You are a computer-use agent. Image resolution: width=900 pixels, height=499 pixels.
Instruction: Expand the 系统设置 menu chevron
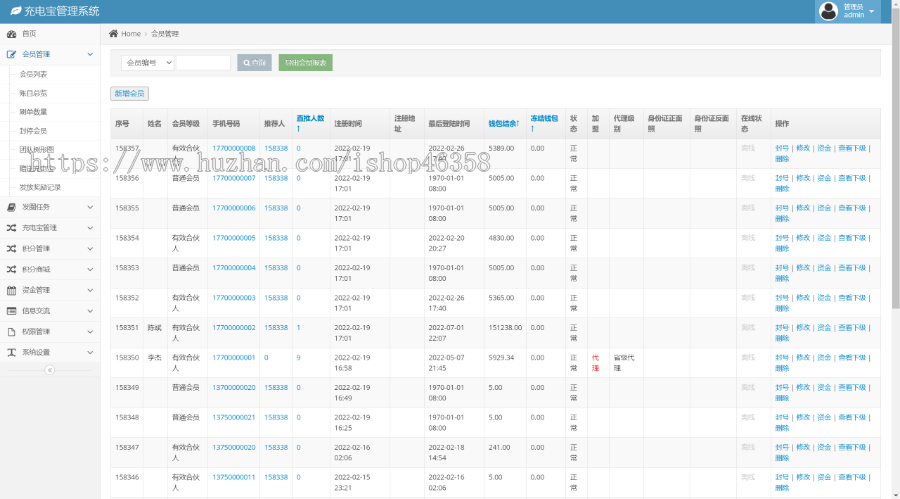[90, 352]
